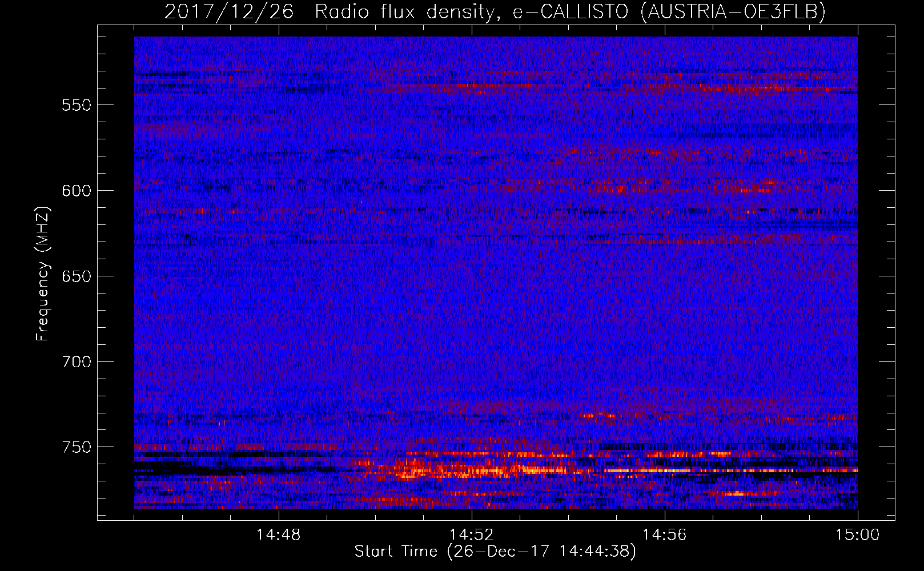The width and height of the screenshot is (924, 571).
Task: Click the 14:52 time tick label
Action: click(x=472, y=535)
